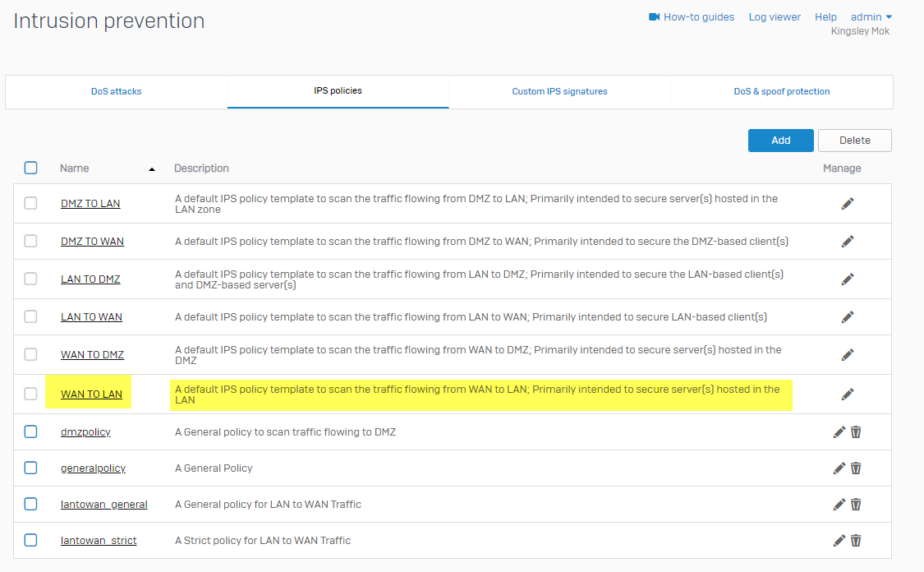
Task: Edit the DMZ TO LAN policy pencil icon
Action: 848,203
